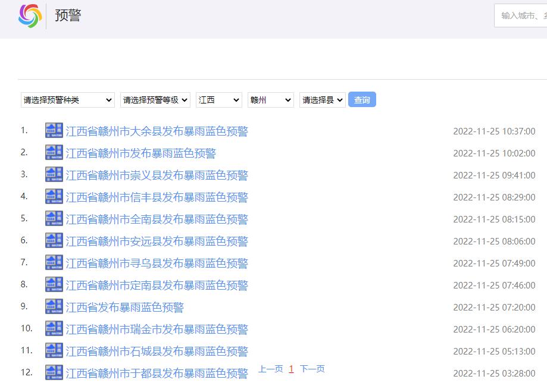Click the alert icon for 寻乌县 warning

[54, 263]
